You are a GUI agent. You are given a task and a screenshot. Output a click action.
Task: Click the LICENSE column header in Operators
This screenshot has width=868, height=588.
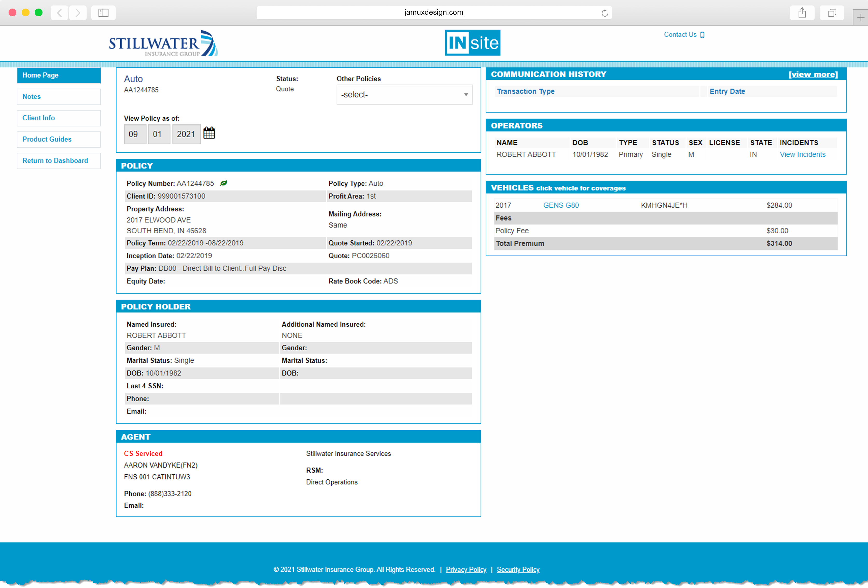pyautogui.click(x=724, y=143)
